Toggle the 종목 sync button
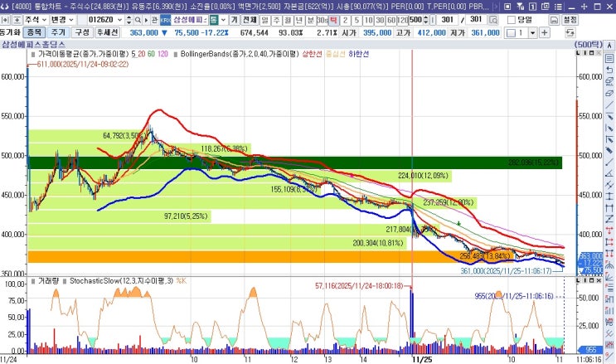This screenshot has width=616, height=364. [x=34, y=32]
